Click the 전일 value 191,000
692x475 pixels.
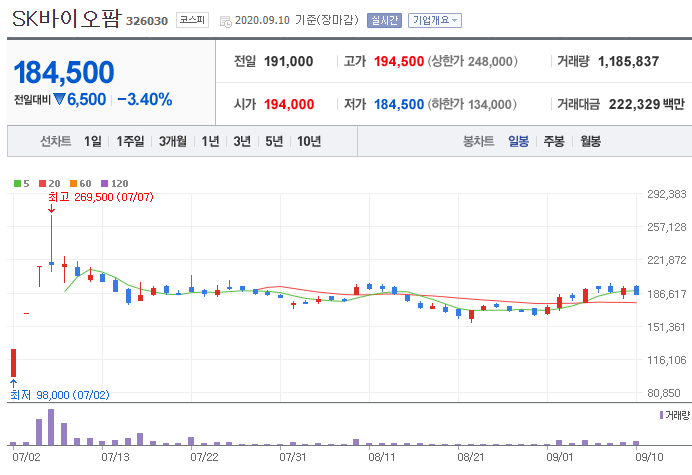point(289,61)
